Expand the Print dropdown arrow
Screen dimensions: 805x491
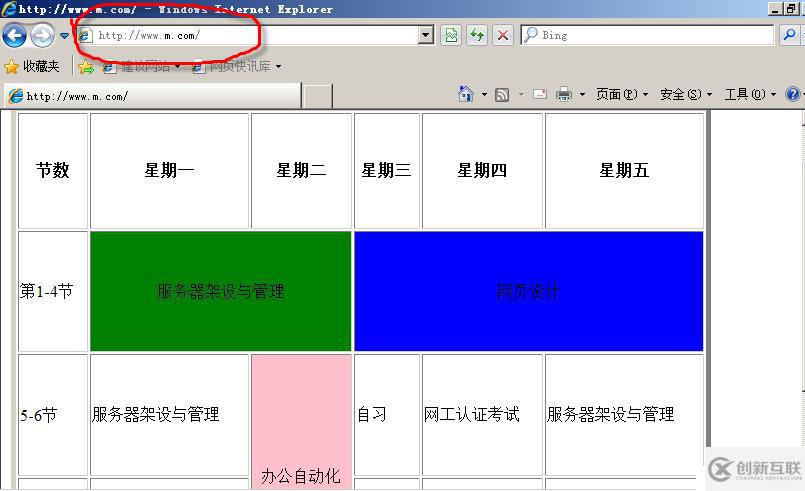pyautogui.click(x=582, y=95)
